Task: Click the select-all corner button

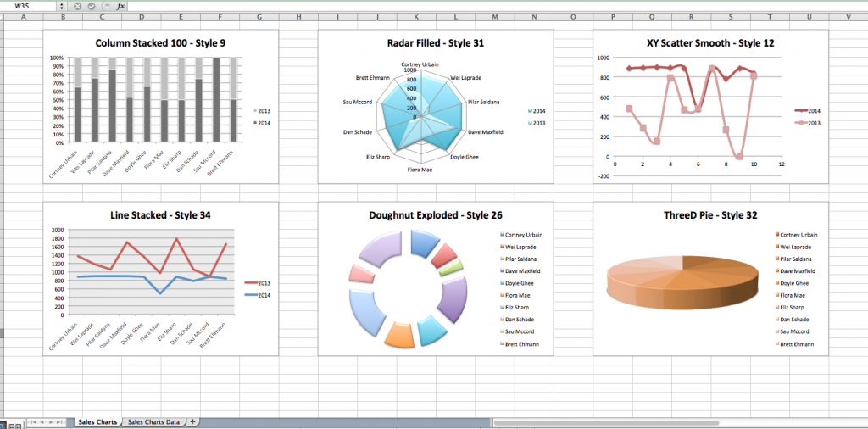Action: [3, 17]
